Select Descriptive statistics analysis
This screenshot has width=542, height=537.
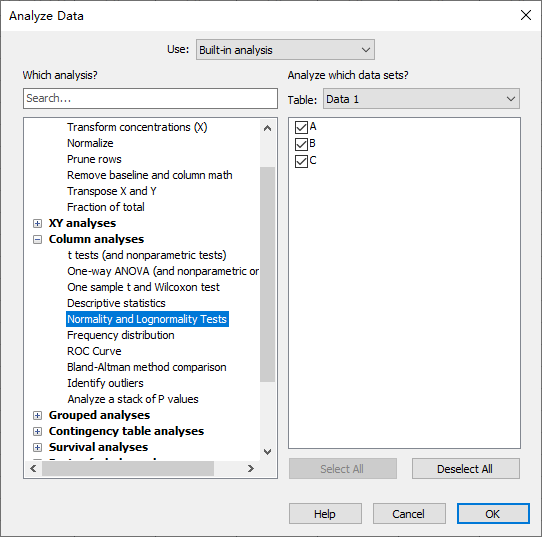(116, 303)
